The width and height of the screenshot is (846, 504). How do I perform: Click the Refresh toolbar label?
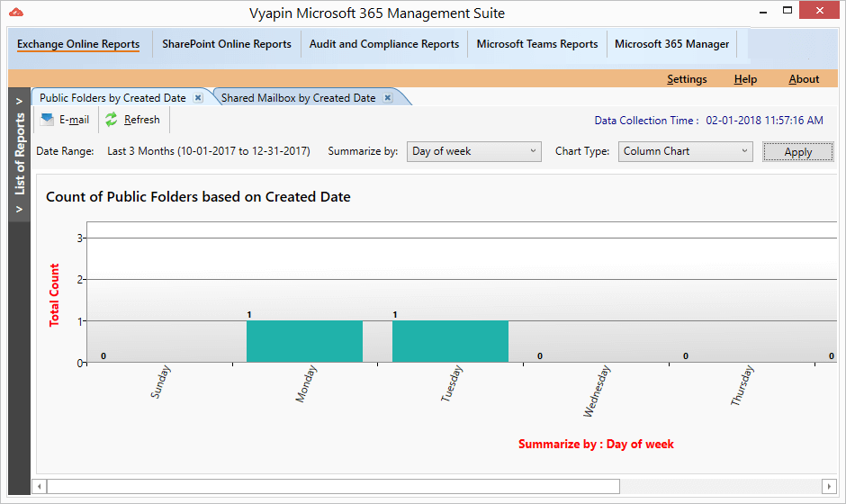[142, 120]
